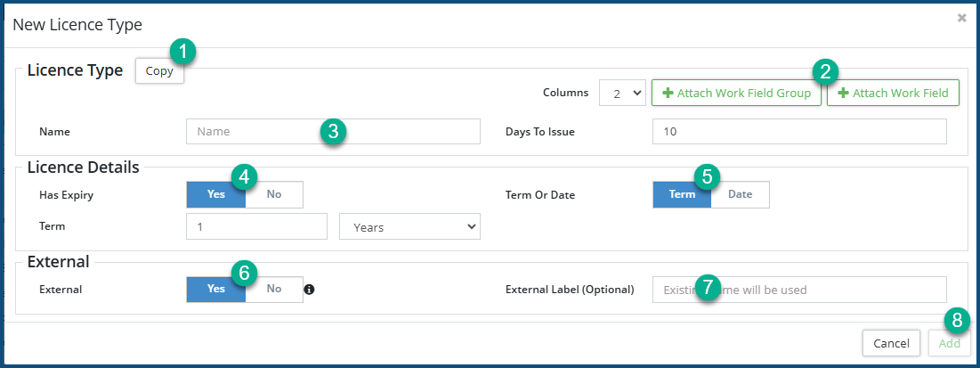The width and height of the screenshot is (980, 368).
Task: Set External to Yes
Action: point(215,289)
